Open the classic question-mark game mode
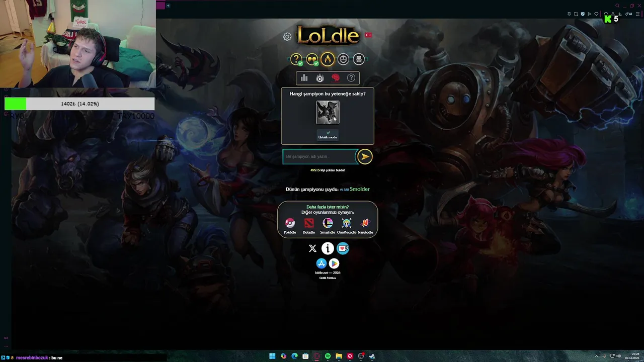The height and width of the screenshot is (362, 644). click(x=296, y=59)
